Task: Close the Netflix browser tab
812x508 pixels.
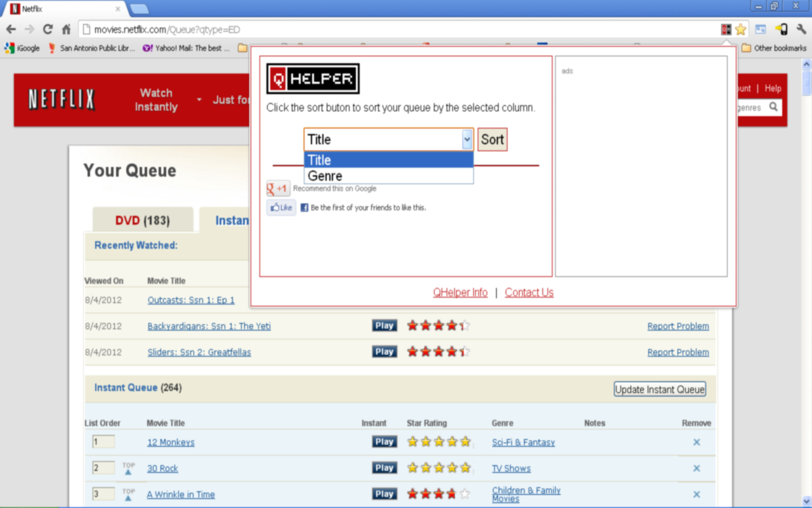Action: 117,9
